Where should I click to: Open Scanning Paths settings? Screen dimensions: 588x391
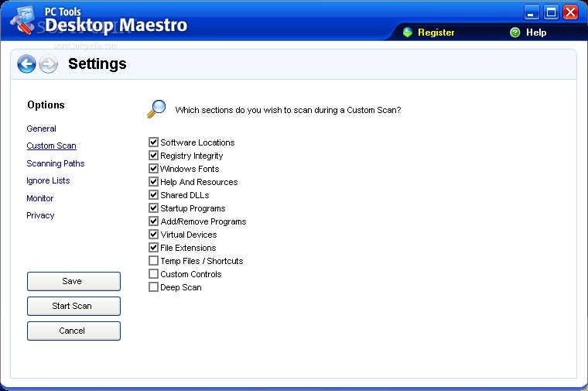pyautogui.click(x=56, y=163)
